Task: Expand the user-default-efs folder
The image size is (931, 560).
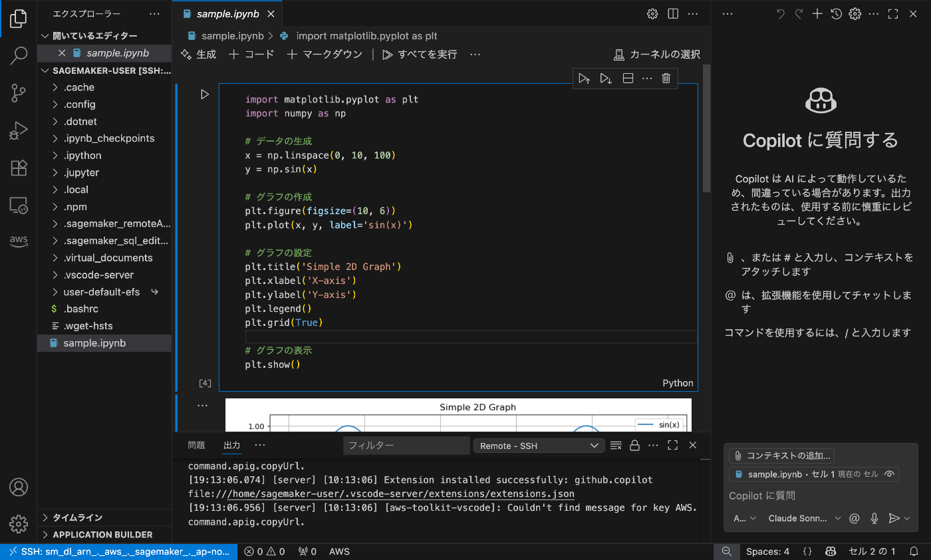Action: 104,292
